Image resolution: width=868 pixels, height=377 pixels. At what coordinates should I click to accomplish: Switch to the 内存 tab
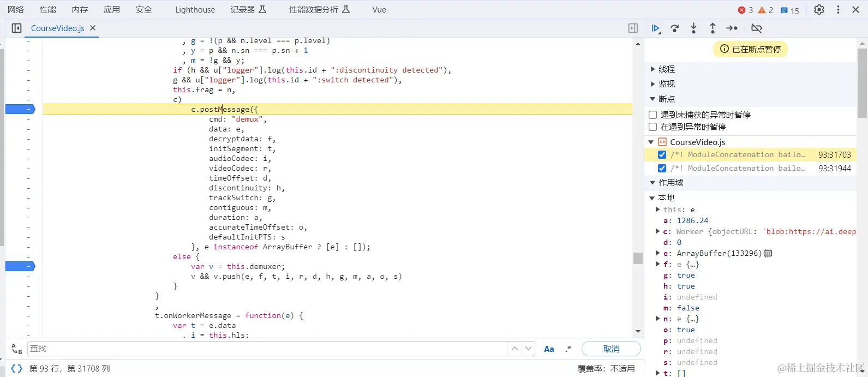[x=80, y=10]
